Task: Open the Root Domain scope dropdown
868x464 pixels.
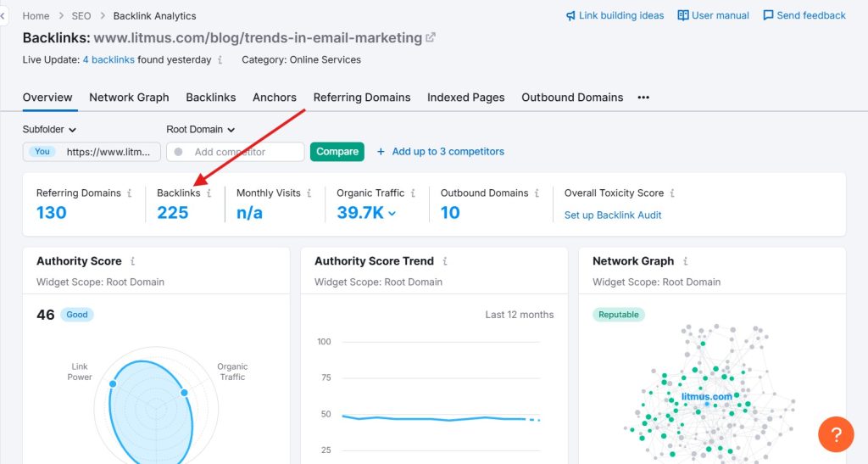Action: (200, 129)
